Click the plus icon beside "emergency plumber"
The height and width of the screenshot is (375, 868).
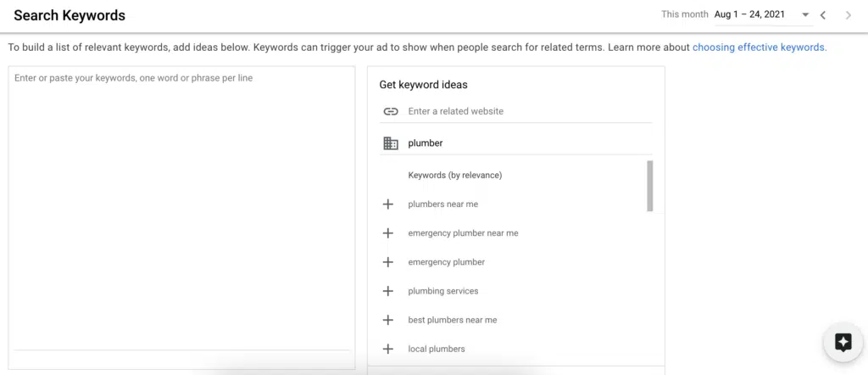pos(388,262)
